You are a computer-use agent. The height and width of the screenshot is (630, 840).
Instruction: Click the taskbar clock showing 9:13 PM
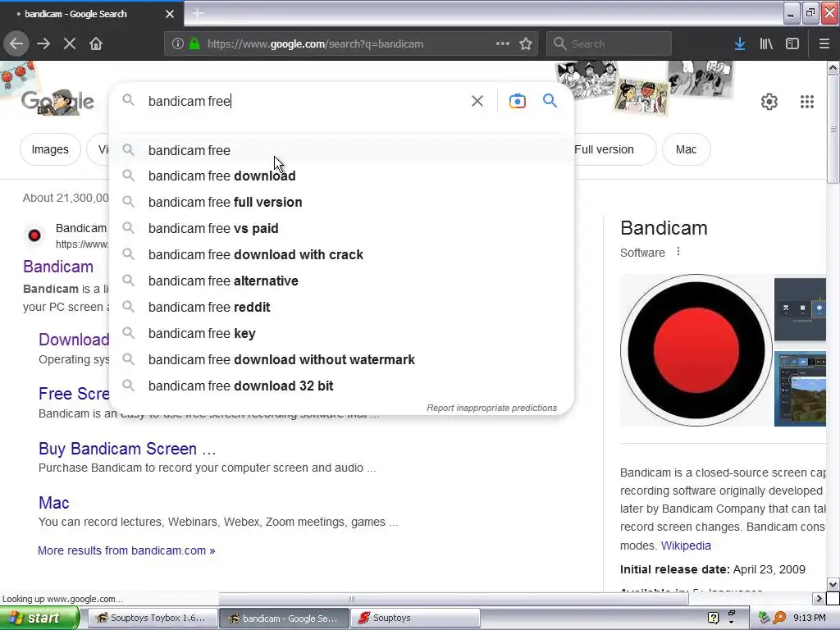click(x=810, y=618)
